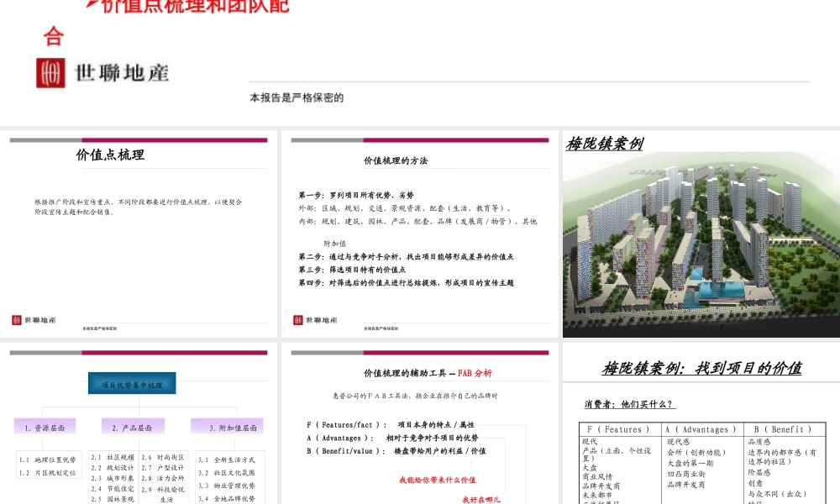Click "品质感" in the Benefit column
840x504 pixels.
(x=759, y=442)
